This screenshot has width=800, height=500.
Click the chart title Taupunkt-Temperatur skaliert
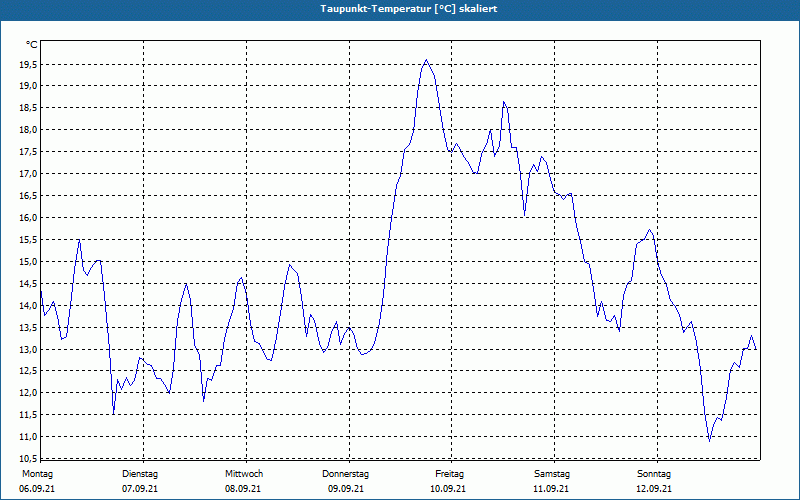point(409,9)
